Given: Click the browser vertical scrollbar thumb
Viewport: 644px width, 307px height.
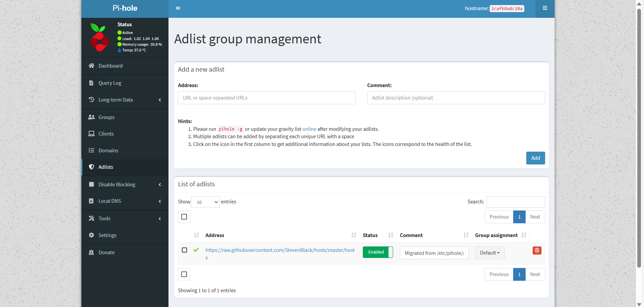Looking at the screenshot, I should (x=639, y=135).
